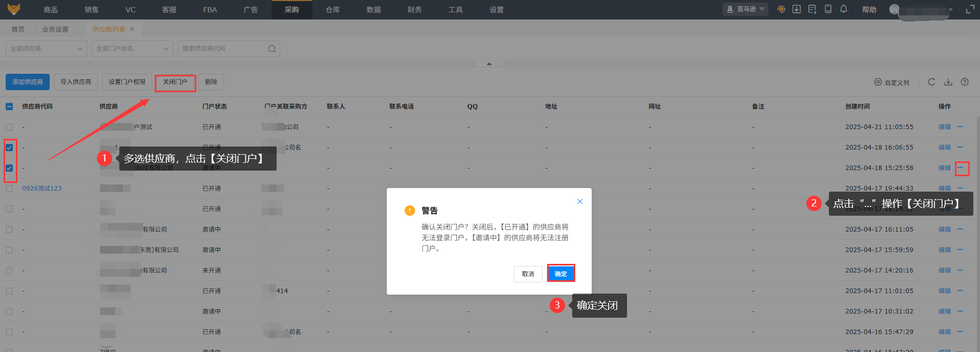This screenshot has width=980, height=352.
Task: Collapse the filter bar with the up arrow
Action: (489, 64)
